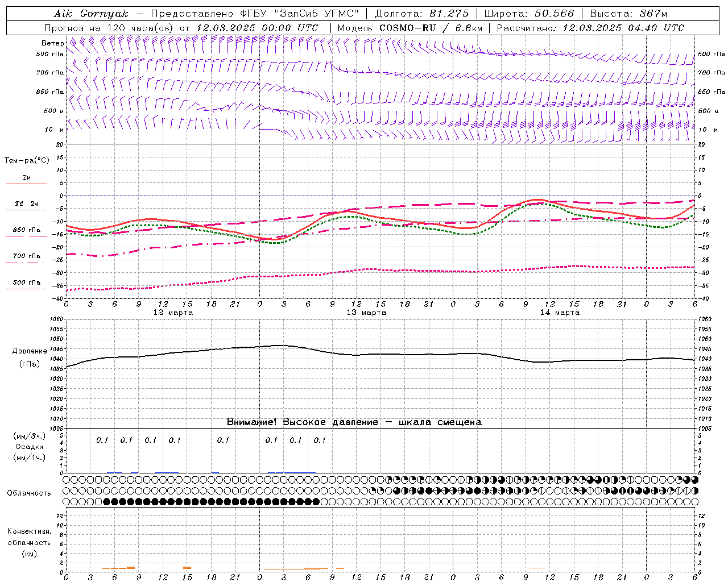
Task: Click the 13 марта date label
Action: (367, 312)
